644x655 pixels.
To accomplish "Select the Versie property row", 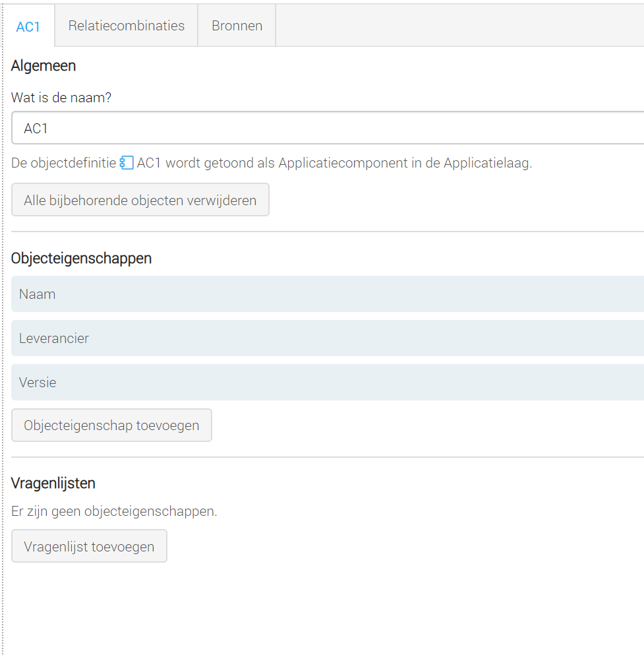I will tap(328, 382).
